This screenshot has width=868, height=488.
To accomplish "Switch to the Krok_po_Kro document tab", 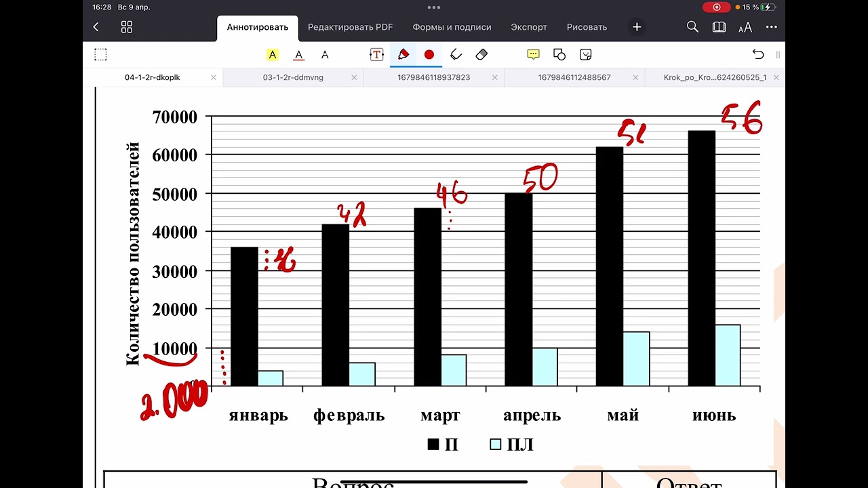I will click(715, 77).
